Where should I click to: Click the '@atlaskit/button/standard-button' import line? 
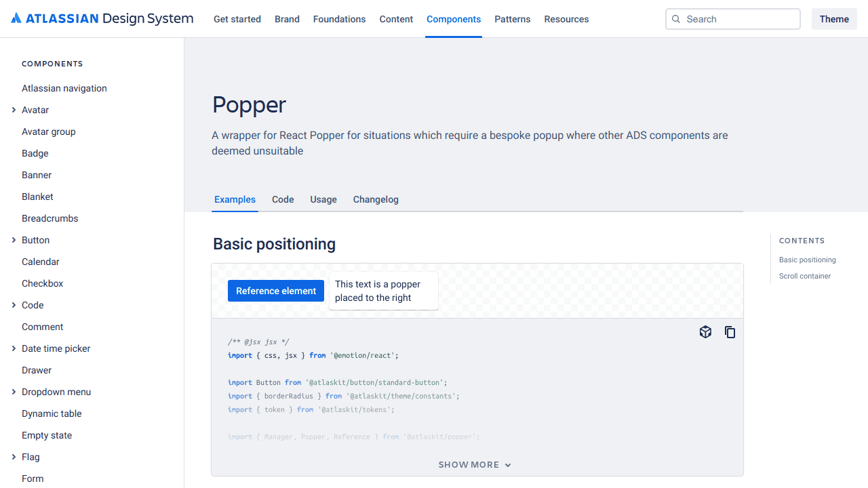pos(338,382)
